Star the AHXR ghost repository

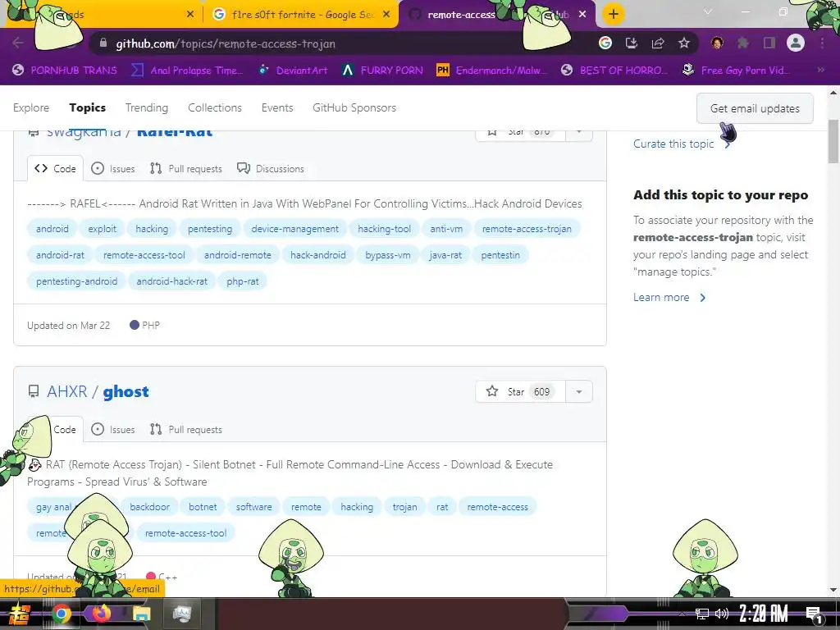pyautogui.click(x=519, y=391)
